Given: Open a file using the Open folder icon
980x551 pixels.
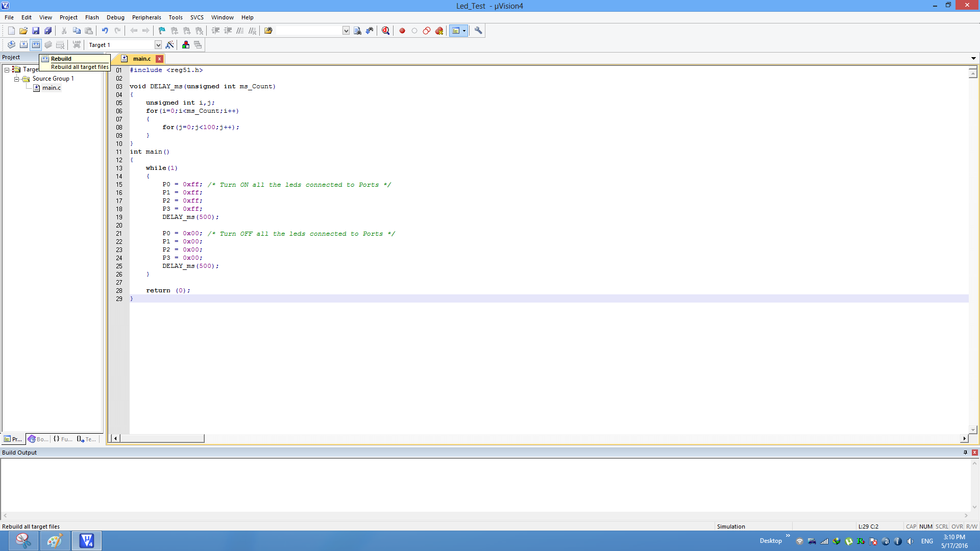Looking at the screenshot, I should click(x=23, y=31).
